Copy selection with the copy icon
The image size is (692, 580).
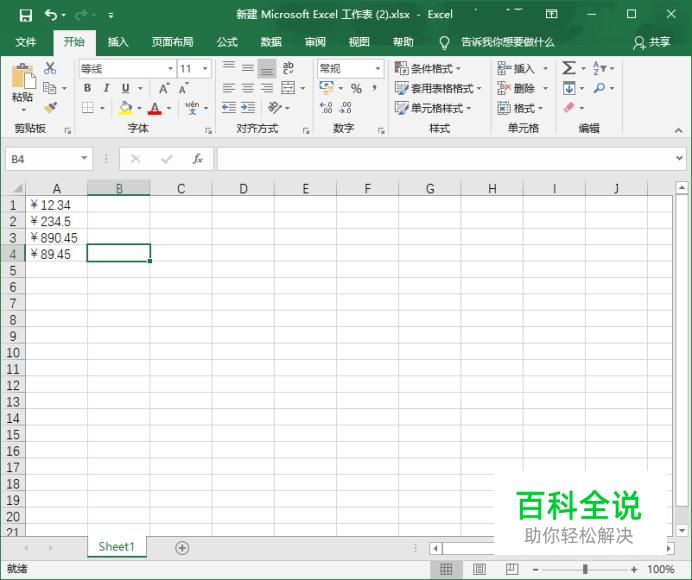coord(49,88)
